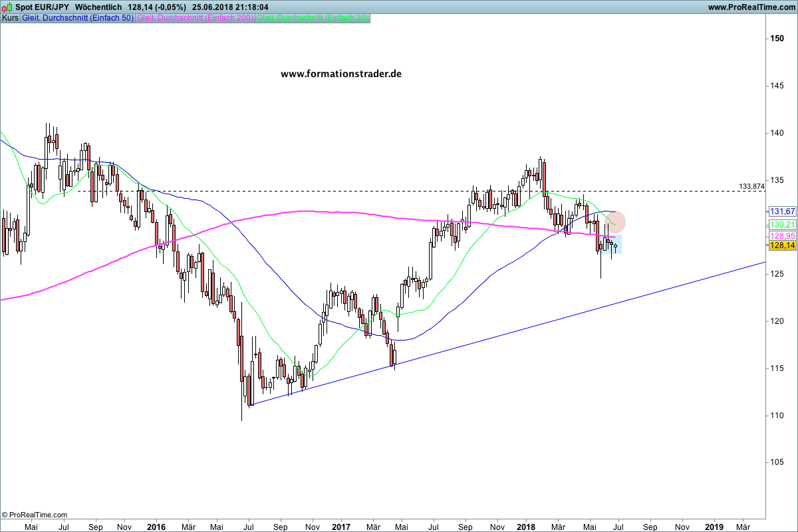Viewport: 798px width, 532px height.
Task: Click the candlestick chart icon in title bar
Action: coord(7,7)
